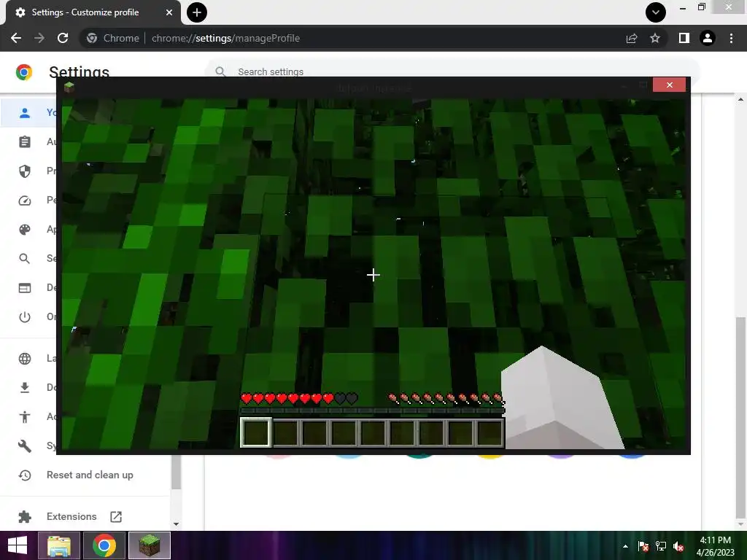The width and height of the screenshot is (747, 560).
Task: Select the last Minecraft hotbar slot
Action: point(489,433)
